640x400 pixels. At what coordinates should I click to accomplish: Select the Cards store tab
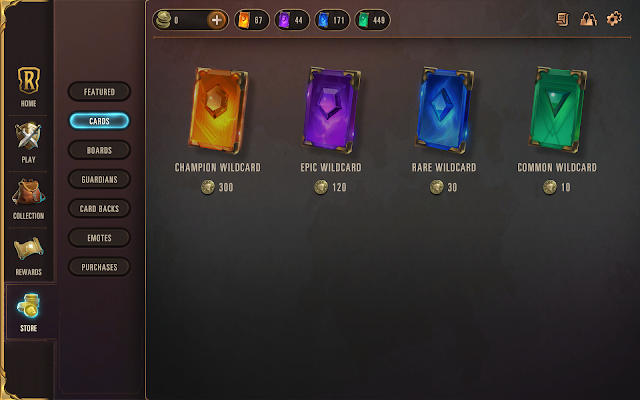click(x=99, y=121)
